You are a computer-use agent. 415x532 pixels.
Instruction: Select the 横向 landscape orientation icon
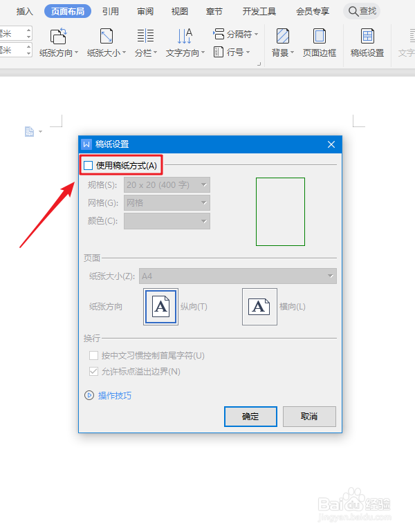coord(259,307)
